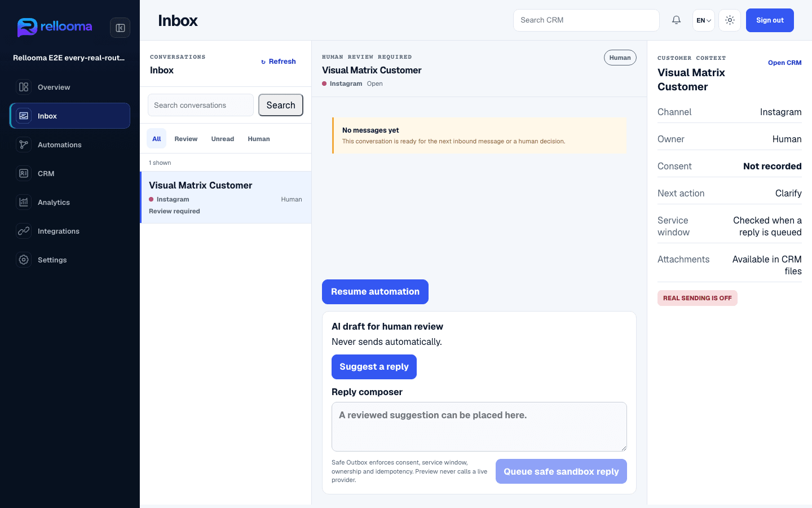Open the CRM sidebar icon
812x508 pixels.
tap(24, 173)
